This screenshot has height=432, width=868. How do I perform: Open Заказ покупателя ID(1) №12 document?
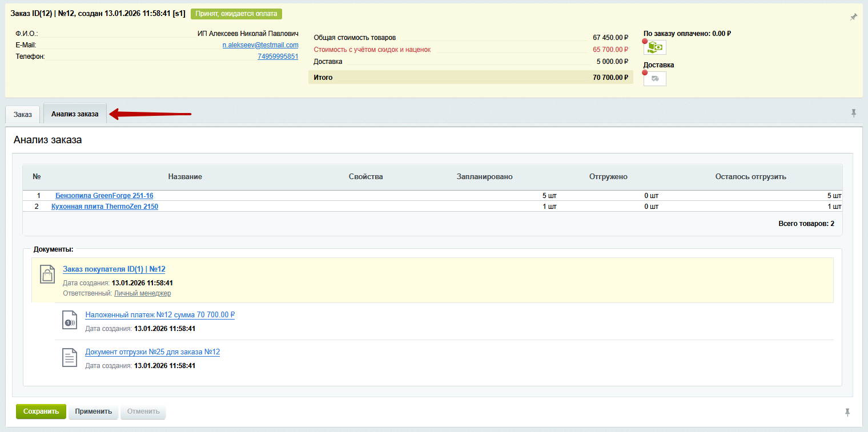(x=114, y=269)
